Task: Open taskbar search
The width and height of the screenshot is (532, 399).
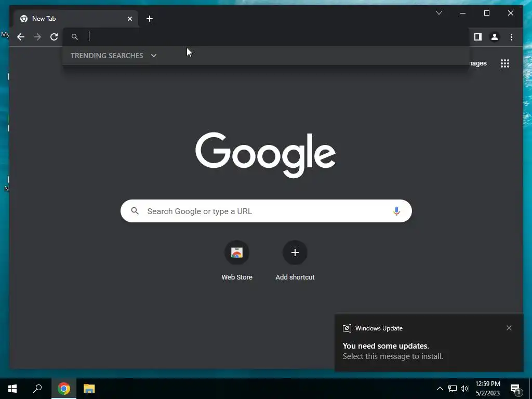Action: click(x=37, y=389)
